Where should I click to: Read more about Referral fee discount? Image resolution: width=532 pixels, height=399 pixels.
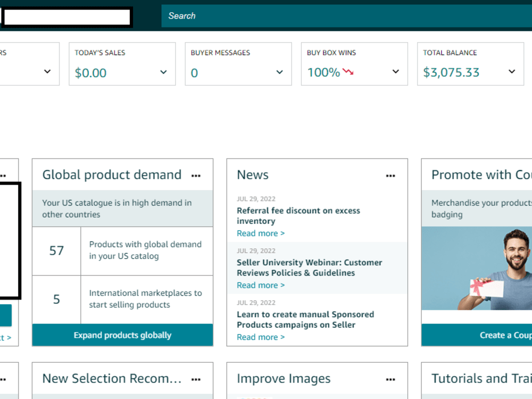coord(261,234)
